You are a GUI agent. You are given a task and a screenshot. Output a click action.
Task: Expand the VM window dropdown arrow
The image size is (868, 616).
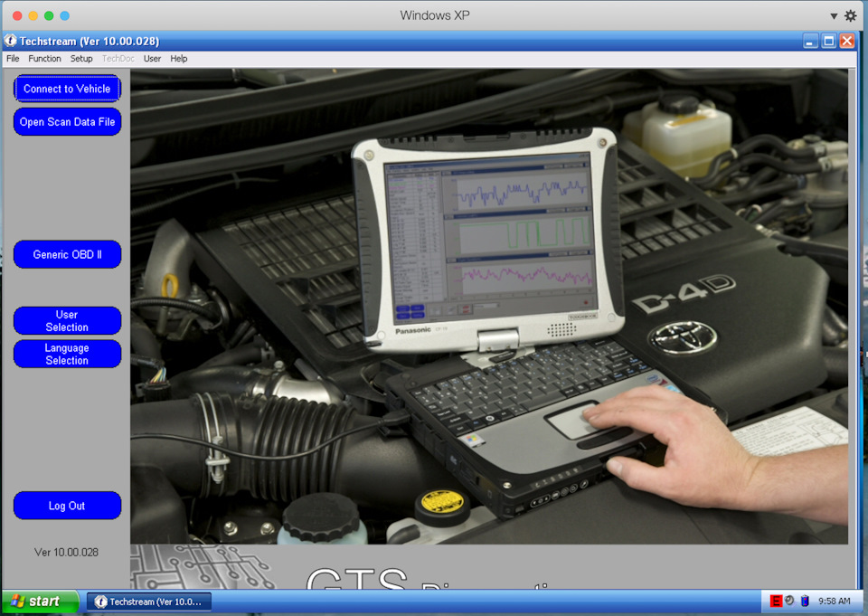tap(834, 16)
